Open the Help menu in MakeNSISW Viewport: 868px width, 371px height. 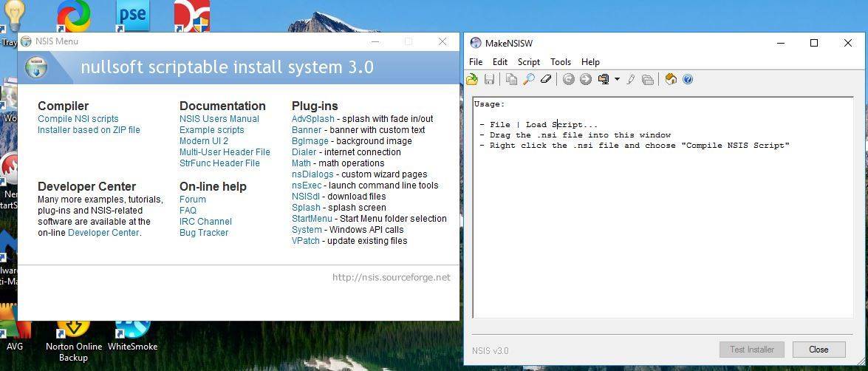(591, 62)
